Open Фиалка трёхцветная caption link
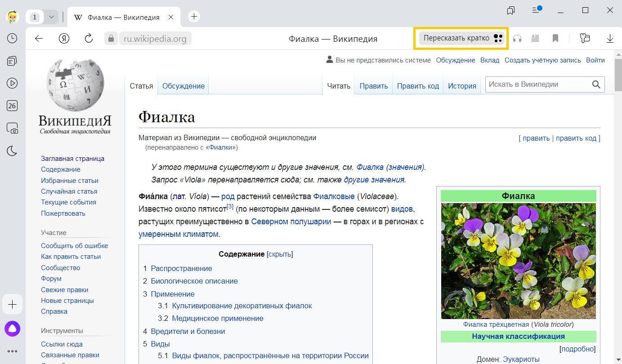 pos(496,324)
